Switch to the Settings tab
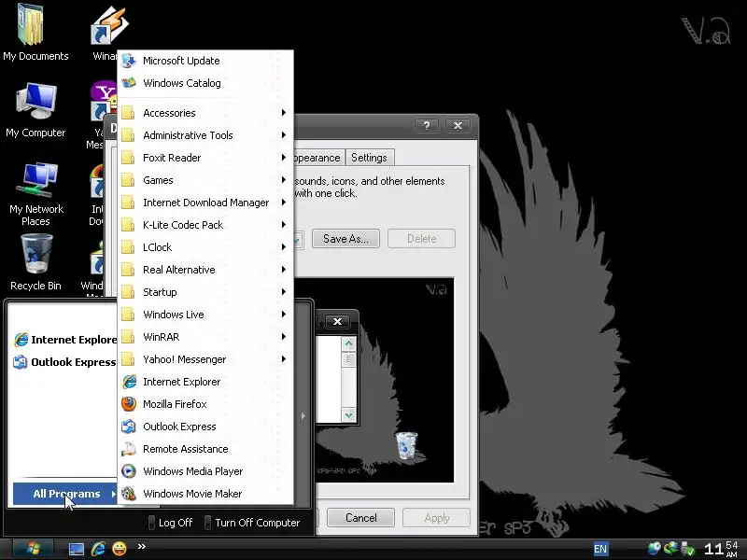747x560 pixels. point(369,158)
